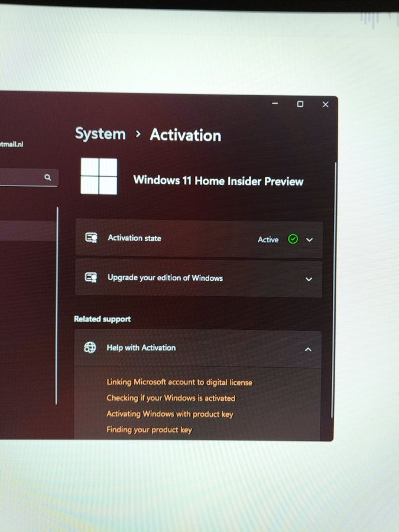Expand the Activation state chevron
The width and height of the screenshot is (399, 532).
pos(309,240)
